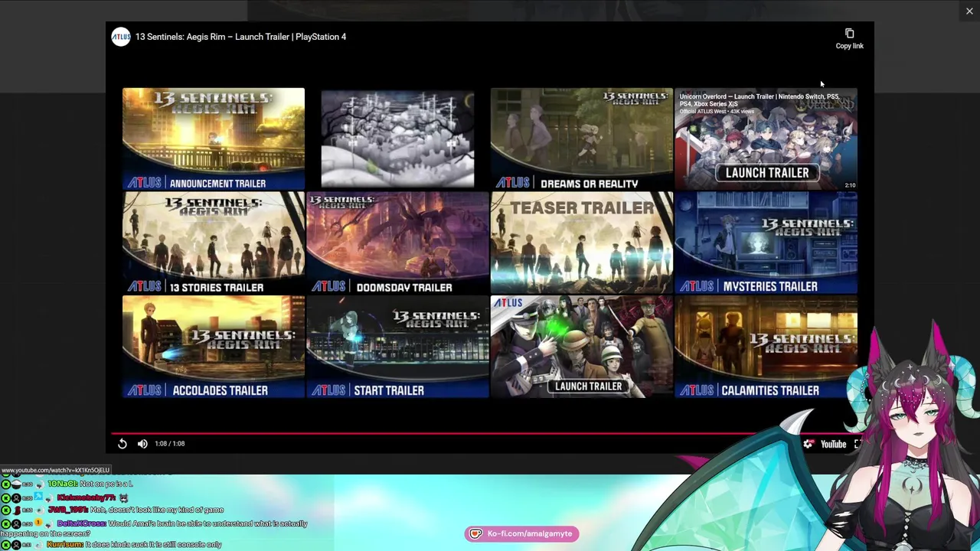Open the grayscale untitled video thumbnail
This screenshot has width=980, height=551.
397,139
